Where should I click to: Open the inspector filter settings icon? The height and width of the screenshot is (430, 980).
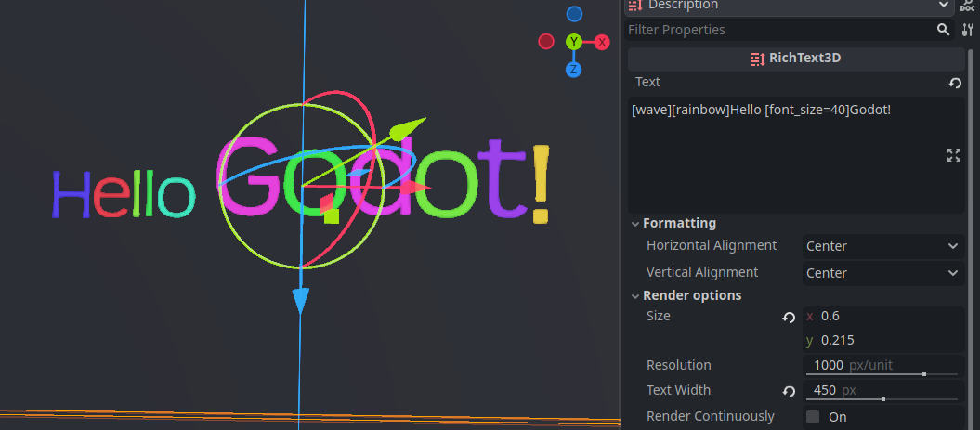pyautogui.click(x=968, y=30)
